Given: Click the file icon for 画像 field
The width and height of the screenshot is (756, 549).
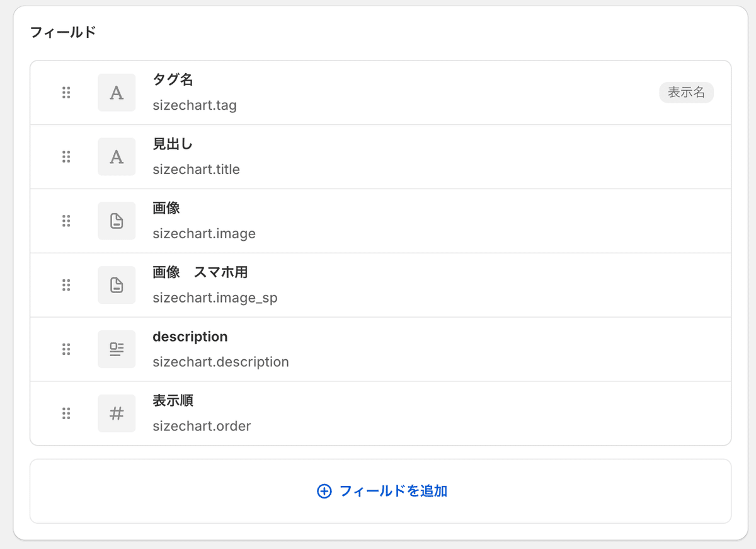Looking at the screenshot, I should click(117, 221).
